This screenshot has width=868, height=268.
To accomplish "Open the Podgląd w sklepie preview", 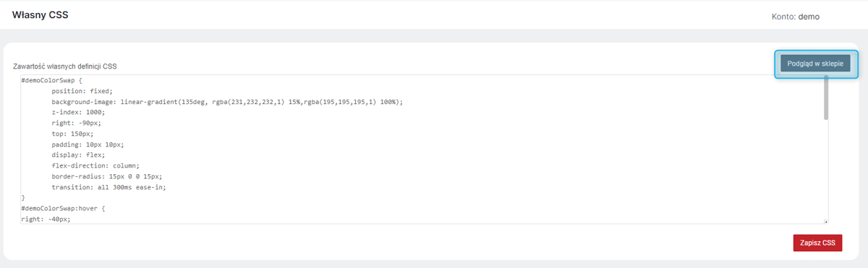I will (x=815, y=64).
